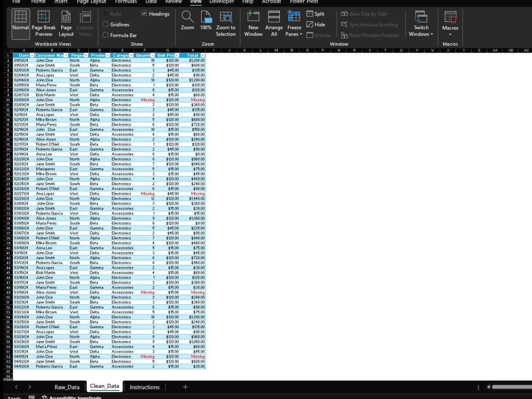Viewport: 532px width, 399px height.
Task: Select column J header
Action: pos(229,50)
